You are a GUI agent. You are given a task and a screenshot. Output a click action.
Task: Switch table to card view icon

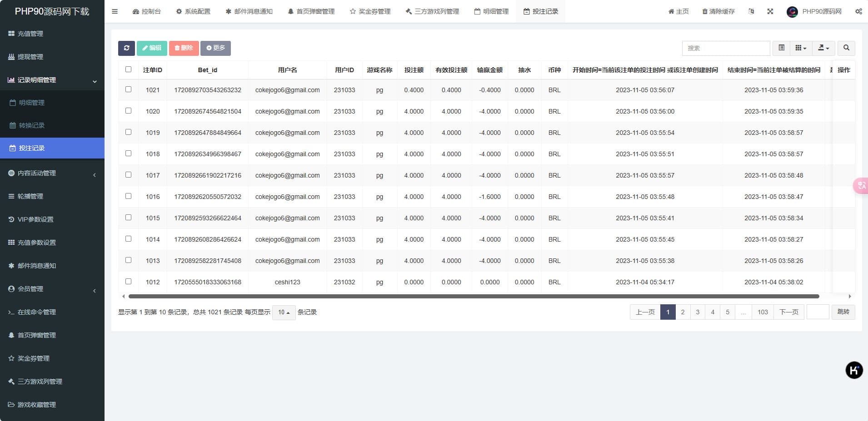[781, 48]
